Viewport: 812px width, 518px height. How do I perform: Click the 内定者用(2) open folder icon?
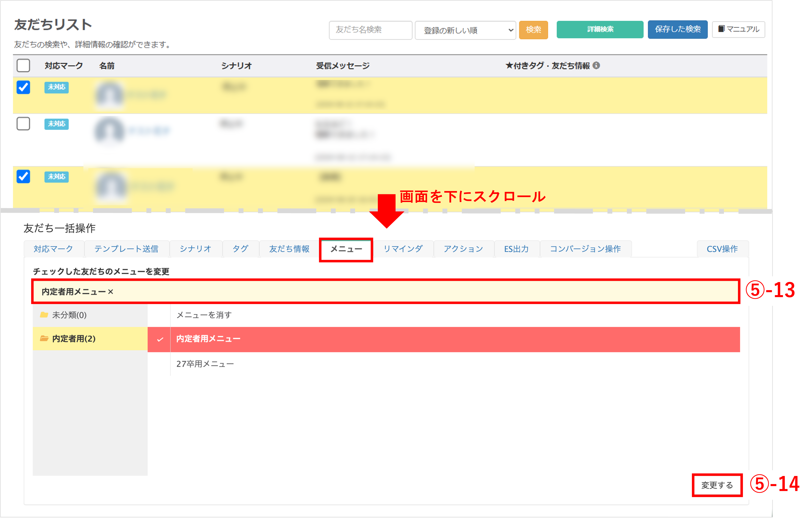(44, 338)
